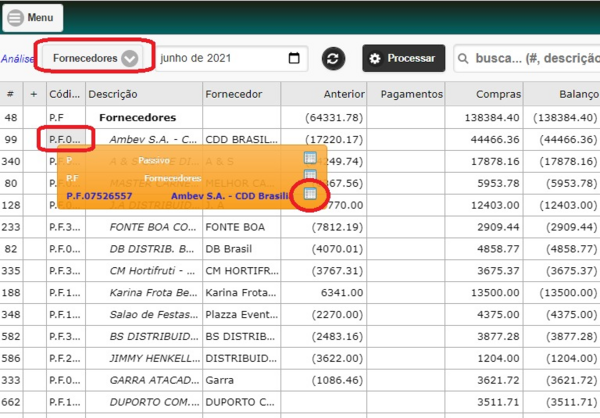The image size is (600, 418).
Task: Click Compras value 3511.71
Action: [498, 402]
